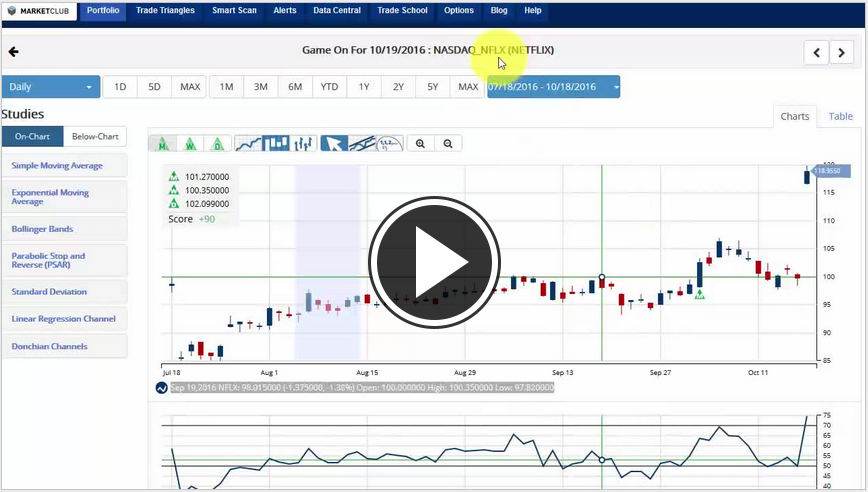
Task: Click weekly triangle value 100.350000
Action: point(206,190)
